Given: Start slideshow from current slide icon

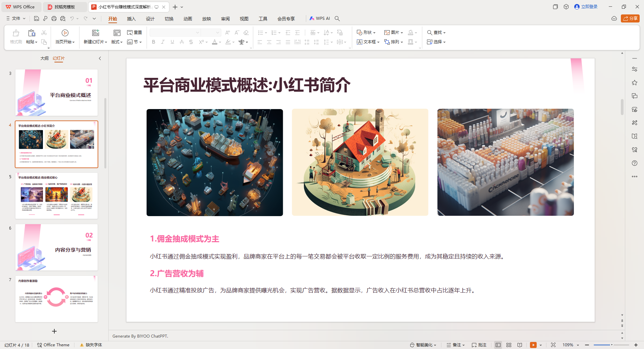Looking at the screenshot, I should pos(65,33).
